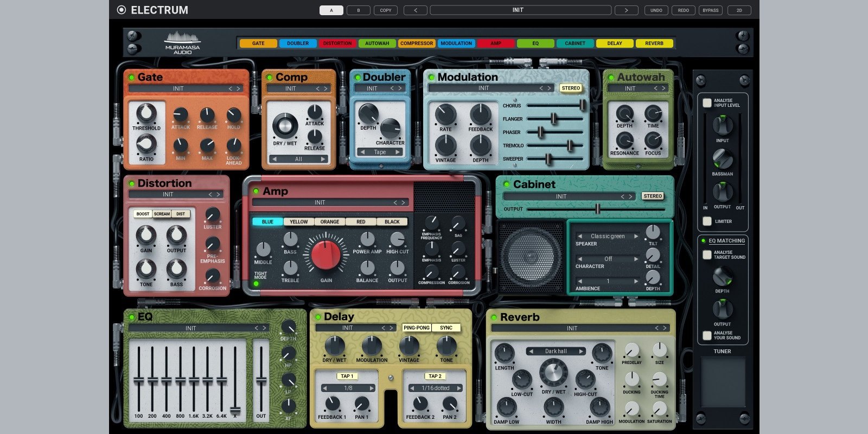The height and width of the screenshot is (434, 868).
Task: Open the Cabinet speaker selector Classic green
Action: pyautogui.click(x=608, y=236)
